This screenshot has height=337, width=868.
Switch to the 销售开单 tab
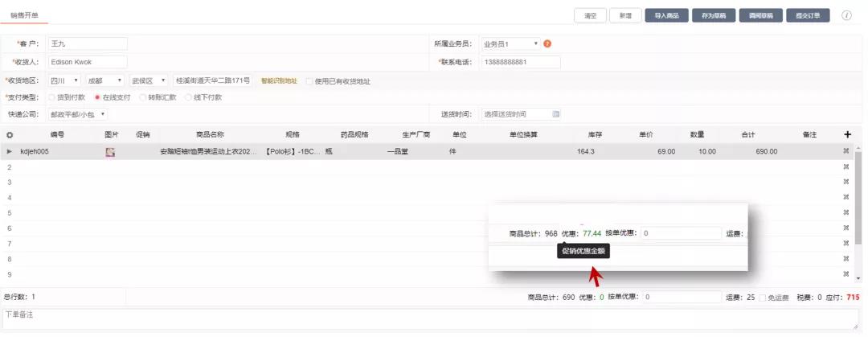[24, 15]
